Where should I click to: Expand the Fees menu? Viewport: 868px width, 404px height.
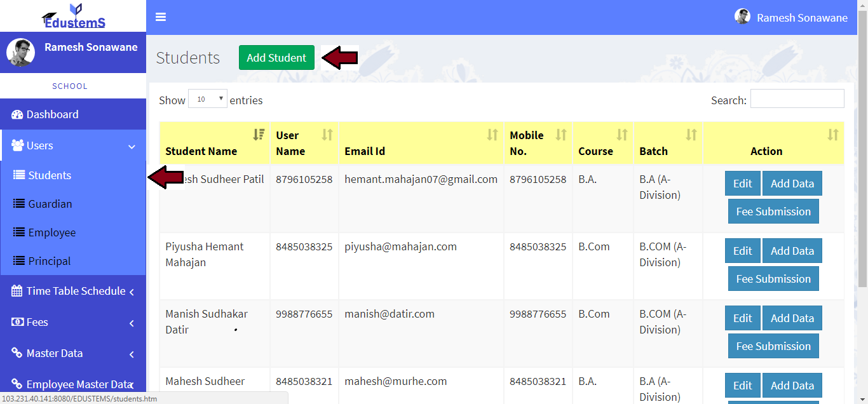73,322
